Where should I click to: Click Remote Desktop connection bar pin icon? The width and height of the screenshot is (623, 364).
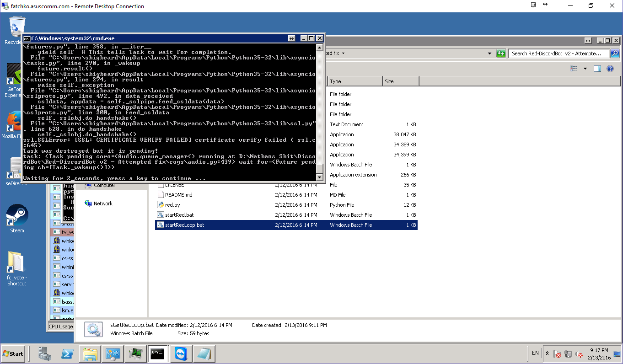pyautogui.click(x=534, y=5)
